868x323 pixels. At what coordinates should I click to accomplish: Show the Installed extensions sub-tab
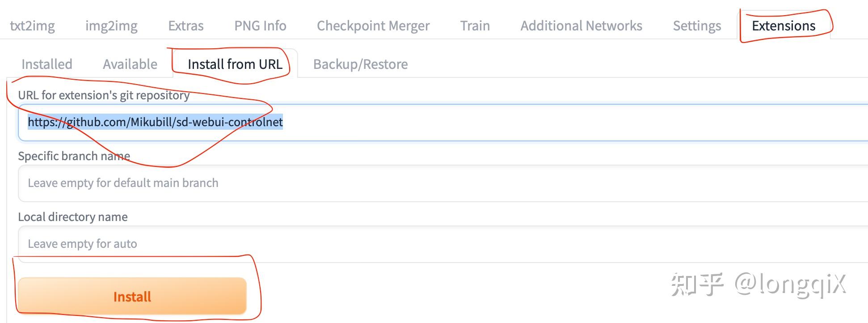(46, 64)
